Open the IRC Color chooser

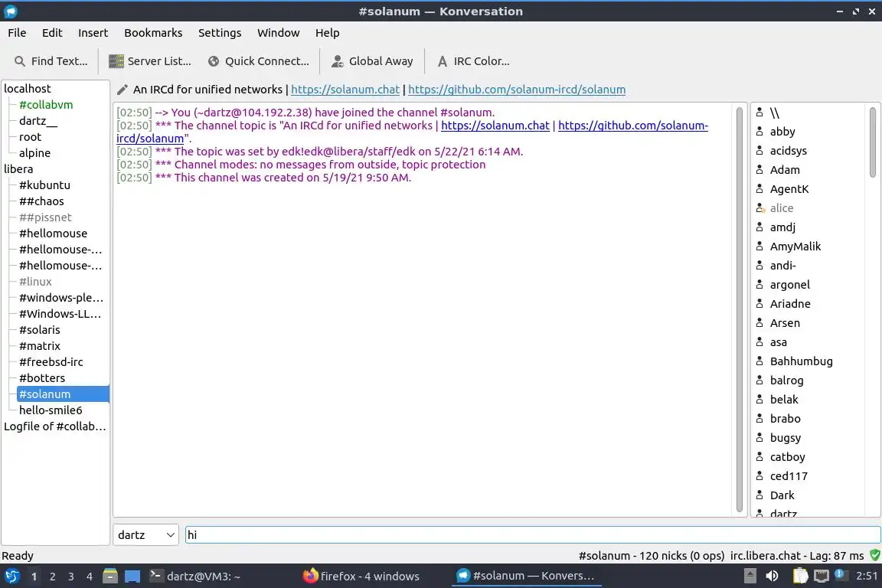coord(473,61)
